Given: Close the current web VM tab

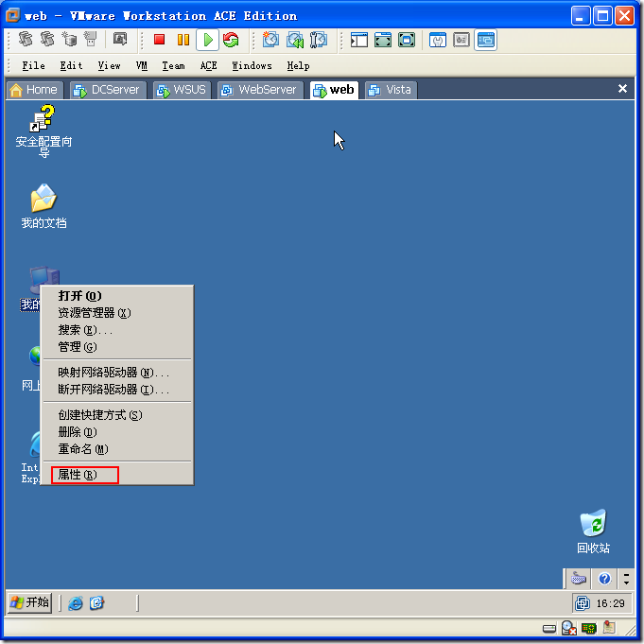Looking at the screenshot, I should tap(622, 89).
